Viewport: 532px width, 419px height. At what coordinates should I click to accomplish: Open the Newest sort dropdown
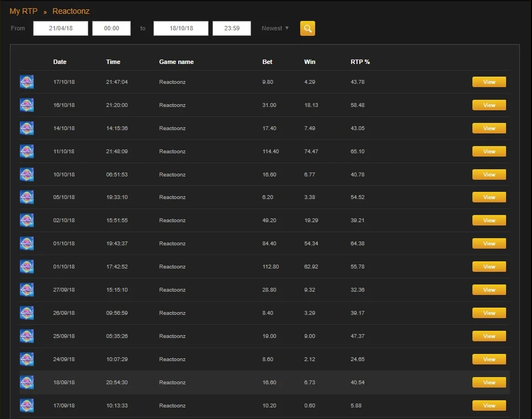point(275,28)
